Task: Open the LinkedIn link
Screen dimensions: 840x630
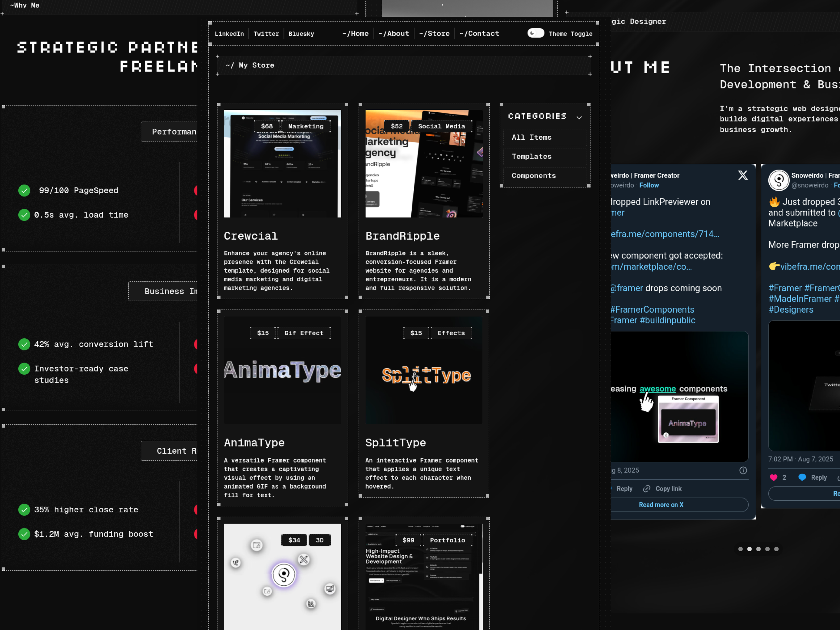Action: (229, 34)
